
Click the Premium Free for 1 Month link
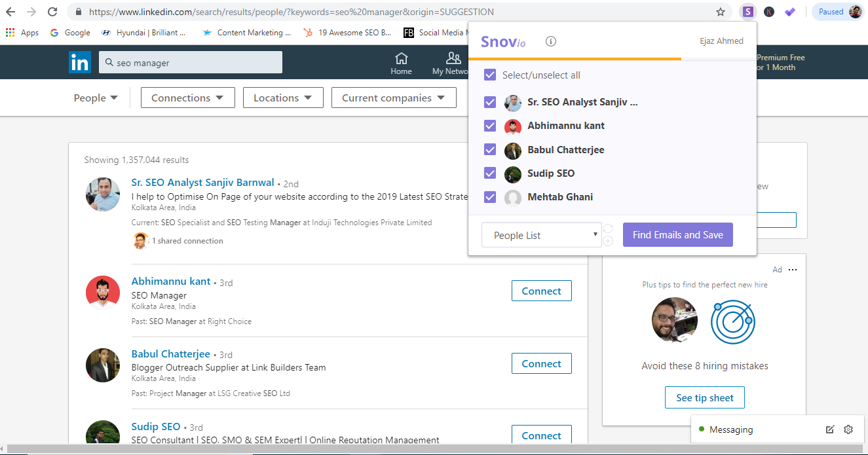(780, 62)
